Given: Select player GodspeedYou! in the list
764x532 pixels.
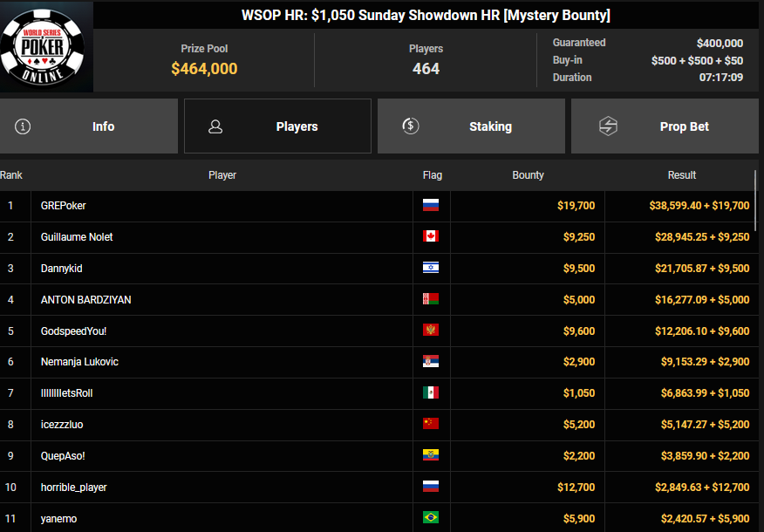Looking at the screenshot, I should click(x=73, y=331).
